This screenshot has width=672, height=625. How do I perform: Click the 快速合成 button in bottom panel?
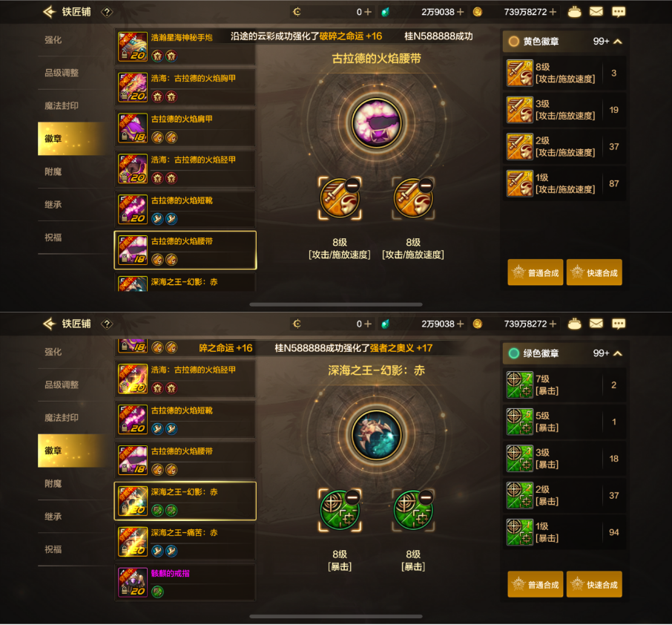(594, 584)
